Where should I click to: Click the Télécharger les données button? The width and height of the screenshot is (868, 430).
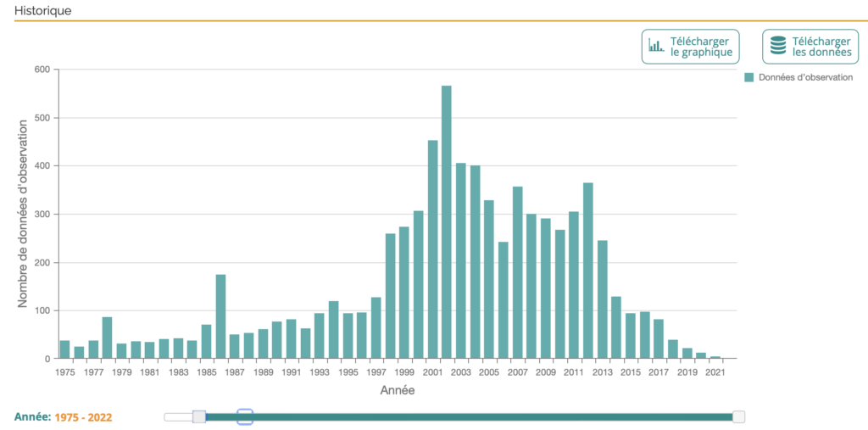click(810, 47)
